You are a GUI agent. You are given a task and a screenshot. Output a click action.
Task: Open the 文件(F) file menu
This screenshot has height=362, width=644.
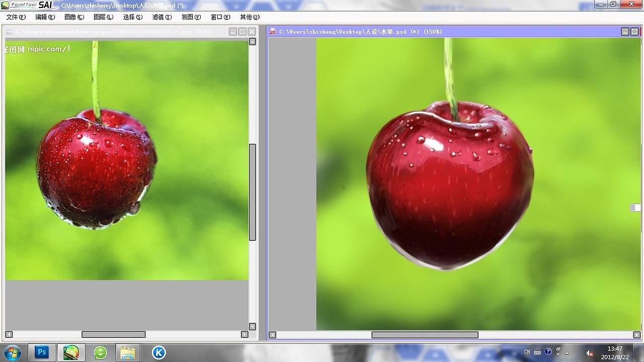(x=16, y=17)
